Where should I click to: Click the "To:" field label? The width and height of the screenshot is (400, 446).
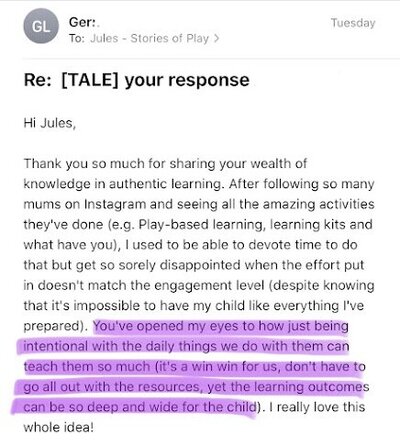tap(77, 38)
